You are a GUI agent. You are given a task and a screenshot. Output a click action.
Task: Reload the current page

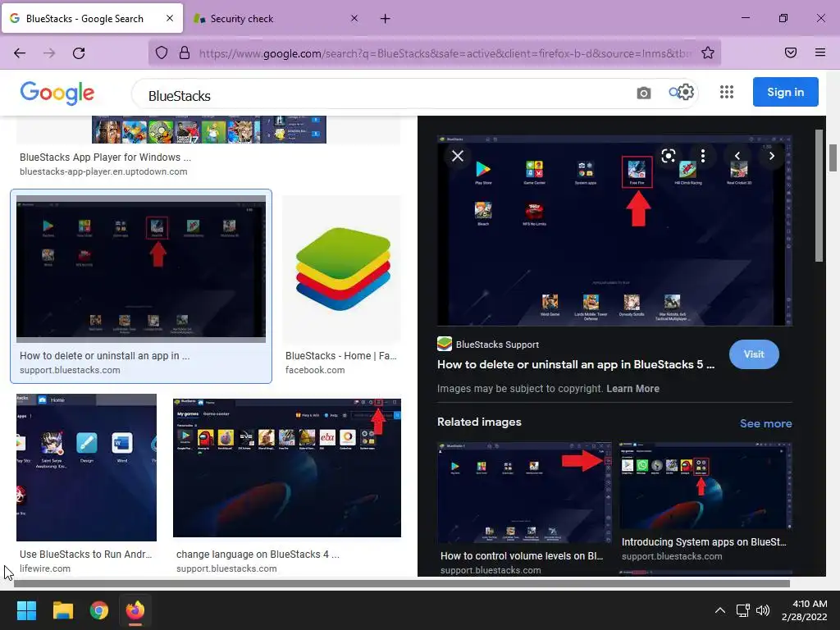[79, 52]
